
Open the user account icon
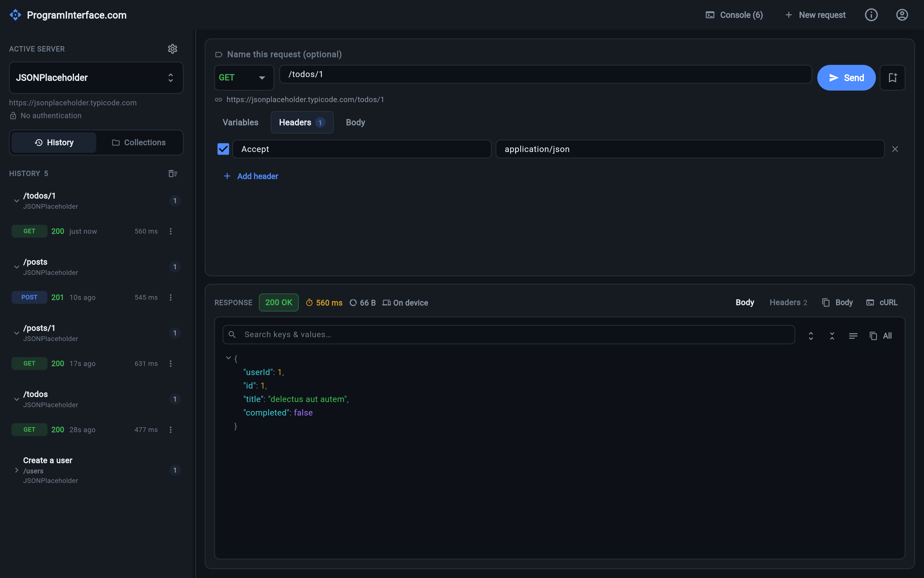click(902, 15)
